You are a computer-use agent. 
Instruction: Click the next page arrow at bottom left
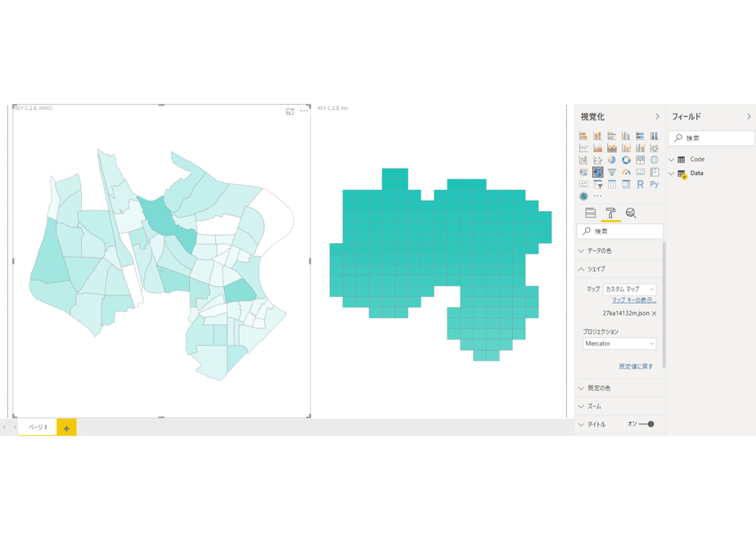[15, 427]
